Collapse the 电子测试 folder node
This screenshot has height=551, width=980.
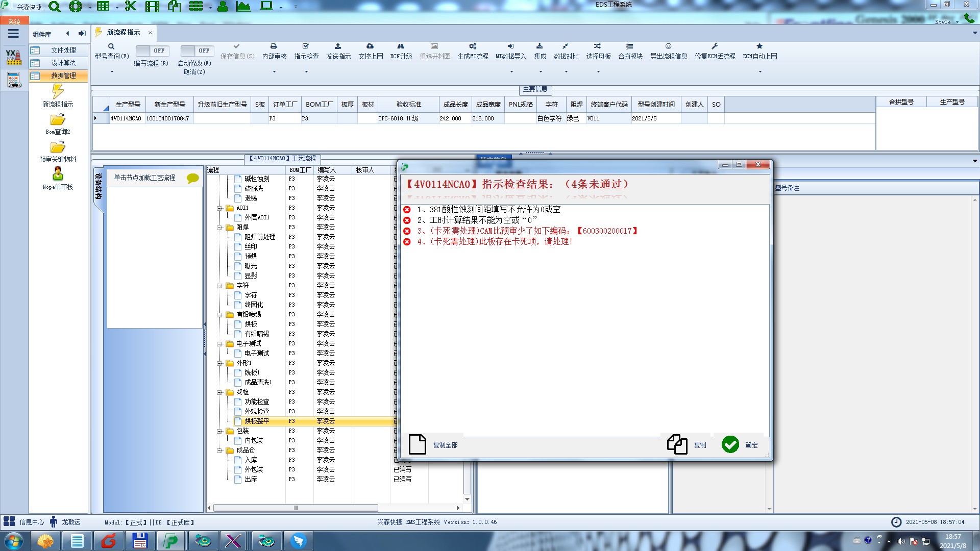pyautogui.click(x=219, y=344)
